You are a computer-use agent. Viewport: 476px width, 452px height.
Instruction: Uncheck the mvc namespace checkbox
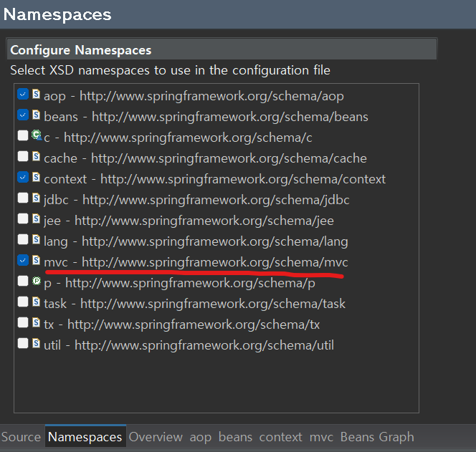(x=23, y=260)
